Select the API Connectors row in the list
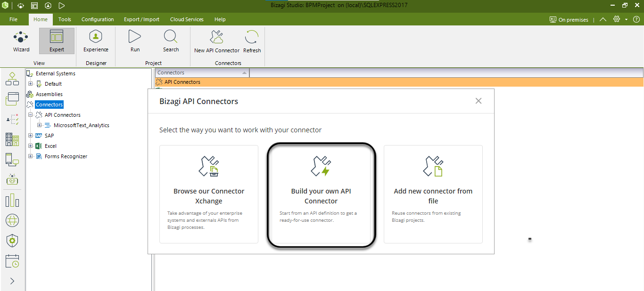This screenshot has height=291, width=644. pyautogui.click(x=399, y=82)
